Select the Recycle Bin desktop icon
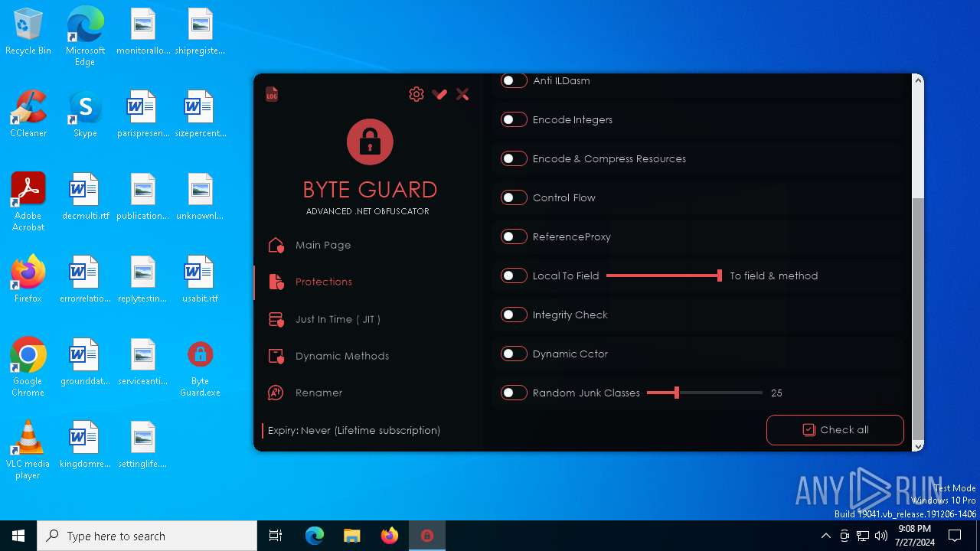Viewport: 980px width, 551px height. [x=28, y=32]
